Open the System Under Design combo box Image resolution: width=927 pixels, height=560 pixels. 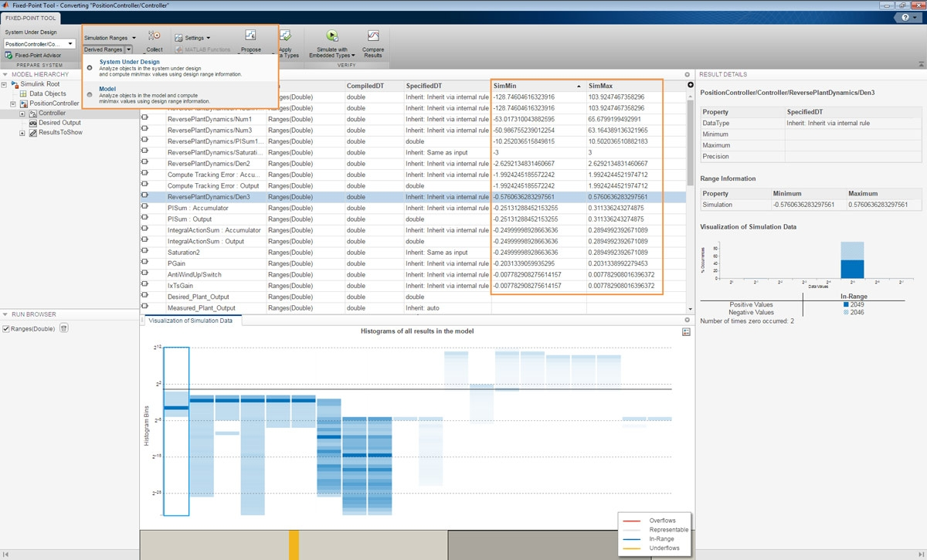point(39,44)
